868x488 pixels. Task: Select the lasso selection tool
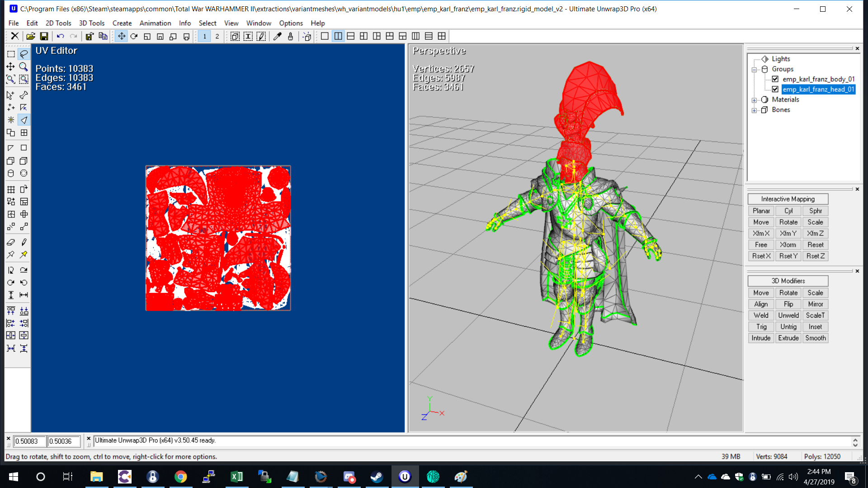click(x=24, y=54)
